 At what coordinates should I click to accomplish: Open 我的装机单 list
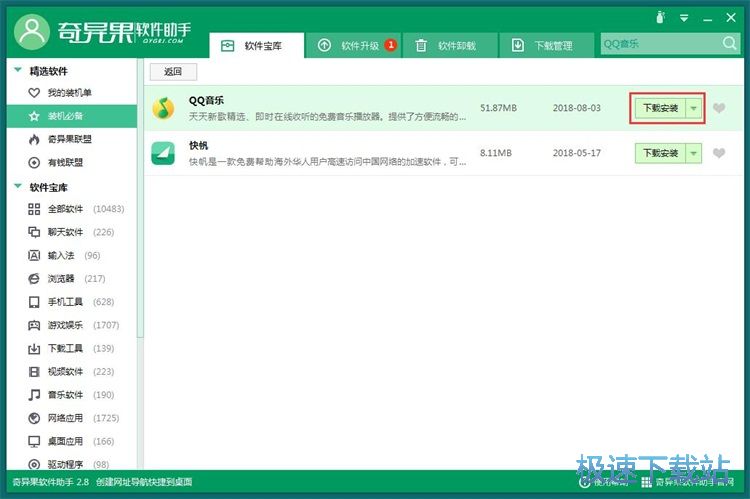(x=72, y=93)
